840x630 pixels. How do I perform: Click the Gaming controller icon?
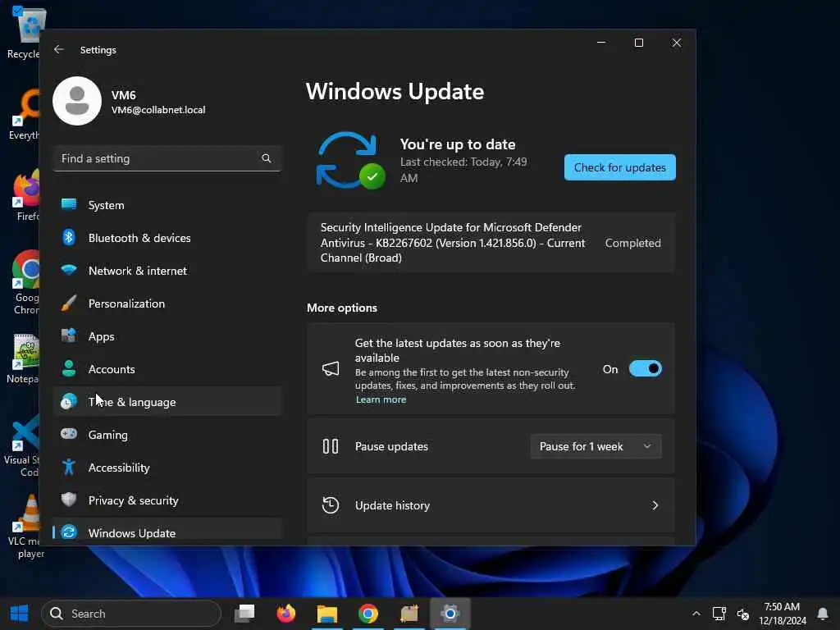click(69, 434)
